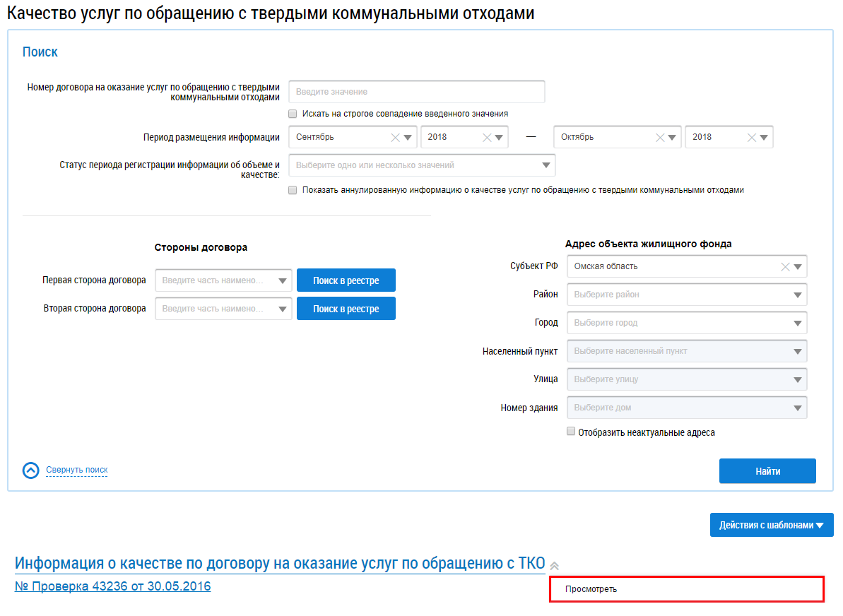This screenshot has height=616, width=843.
Task: Expand the Район dropdown list
Action: pos(798,295)
